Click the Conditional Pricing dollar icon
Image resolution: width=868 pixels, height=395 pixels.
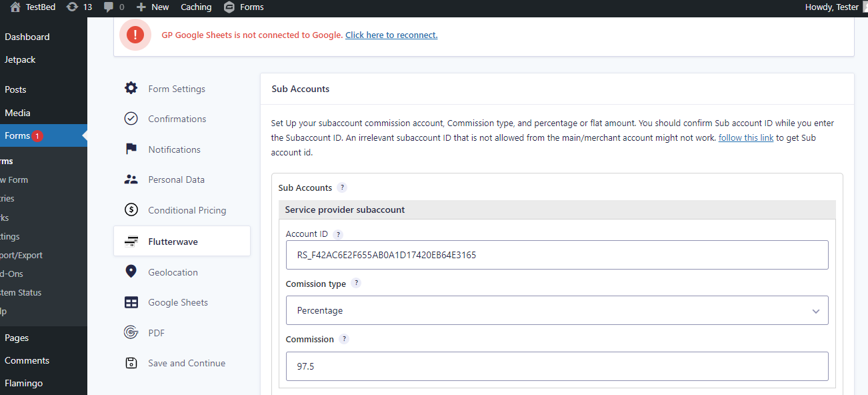131,210
